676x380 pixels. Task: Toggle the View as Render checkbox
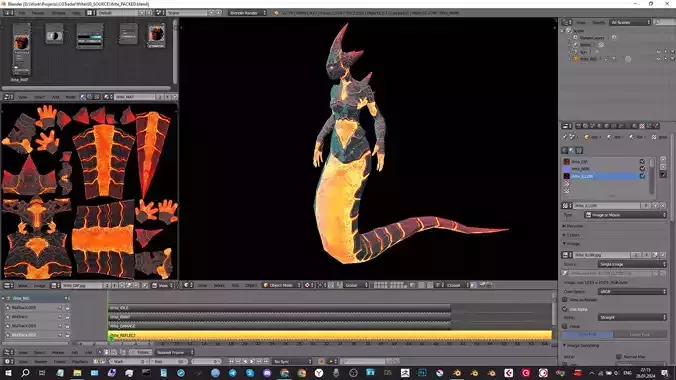(x=565, y=300)
